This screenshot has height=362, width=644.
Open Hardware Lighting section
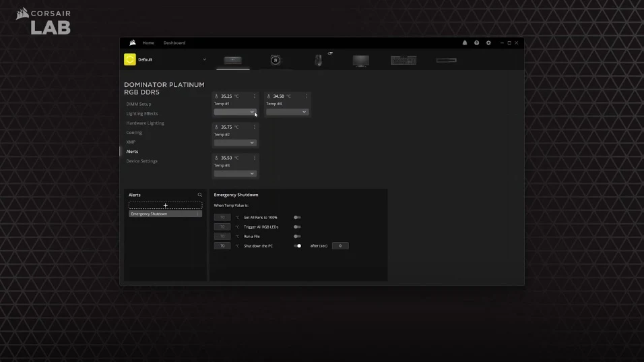click(x=145, y=123)
